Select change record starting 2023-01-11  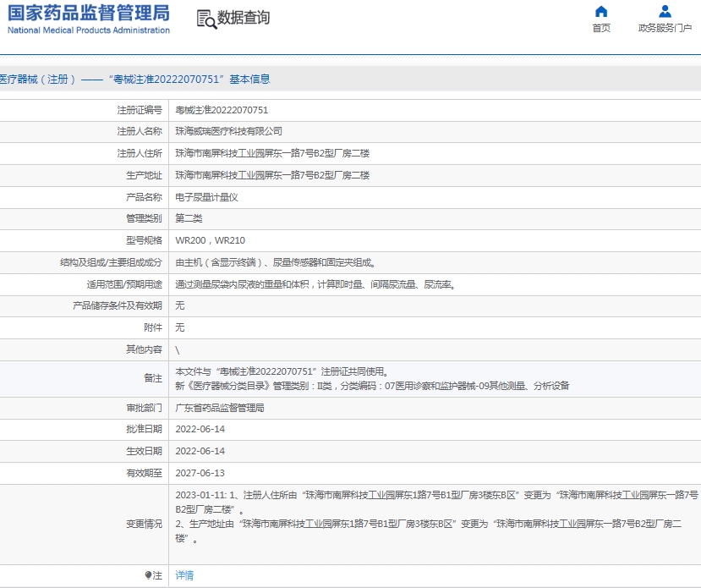436,503
